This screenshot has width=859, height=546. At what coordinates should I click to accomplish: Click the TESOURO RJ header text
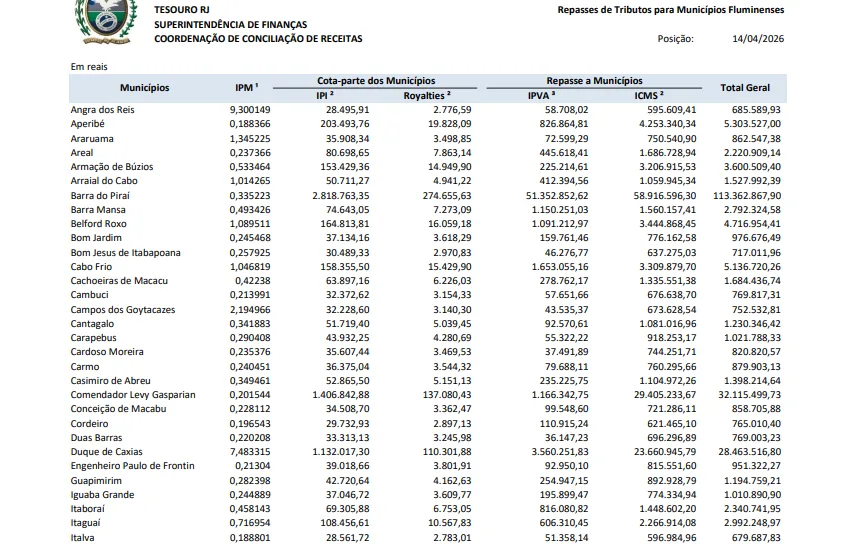(x=182, y=9)
